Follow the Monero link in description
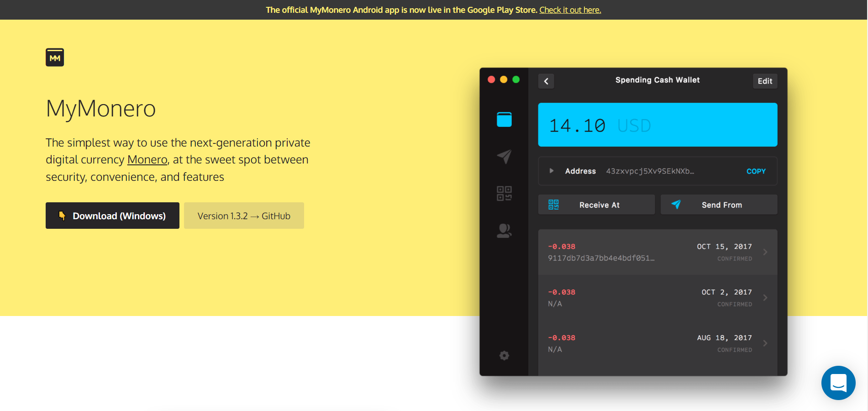The image size is (868, 411). 147,159
